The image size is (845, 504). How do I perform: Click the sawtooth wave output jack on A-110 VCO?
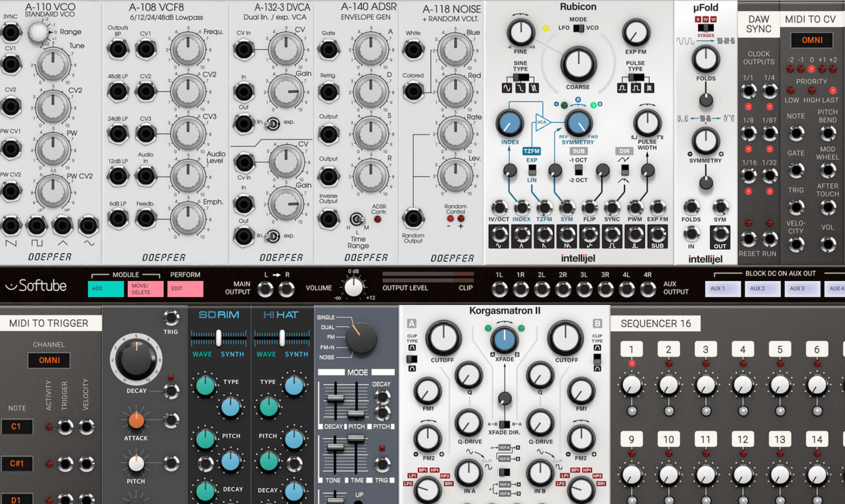(x=11, y=226)
